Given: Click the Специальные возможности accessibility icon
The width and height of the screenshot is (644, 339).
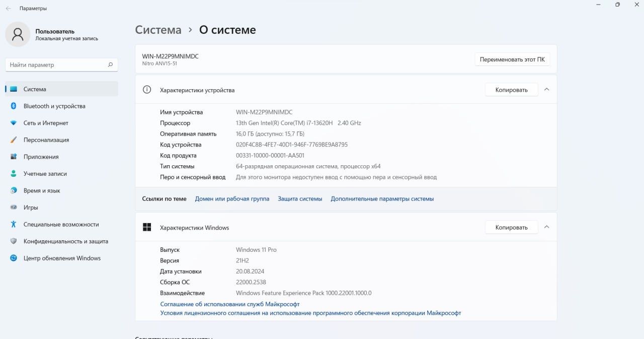Looking at the screenshot, I should pos(14,224).
